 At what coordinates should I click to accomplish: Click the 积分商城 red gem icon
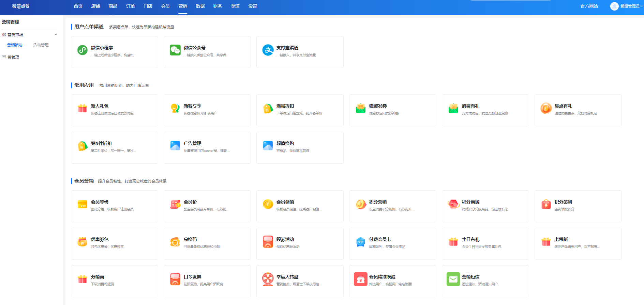tap(453, 205)
